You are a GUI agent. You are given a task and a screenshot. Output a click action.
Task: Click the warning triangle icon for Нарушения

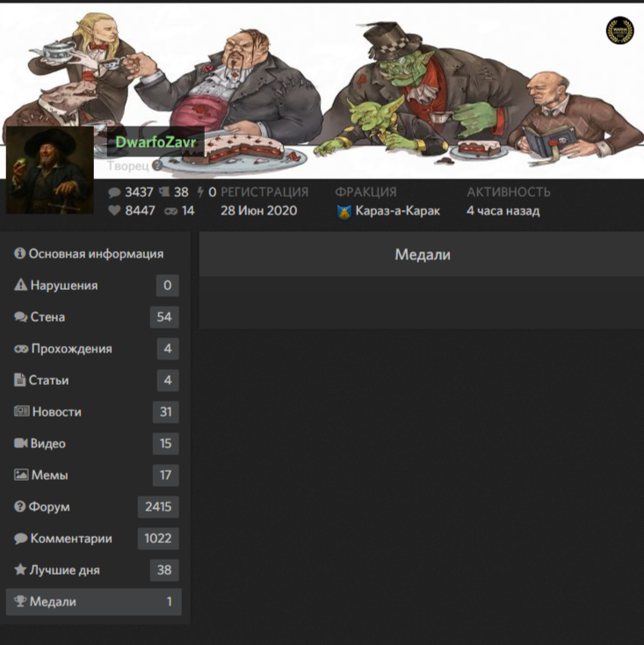click(x=20, y=285)
